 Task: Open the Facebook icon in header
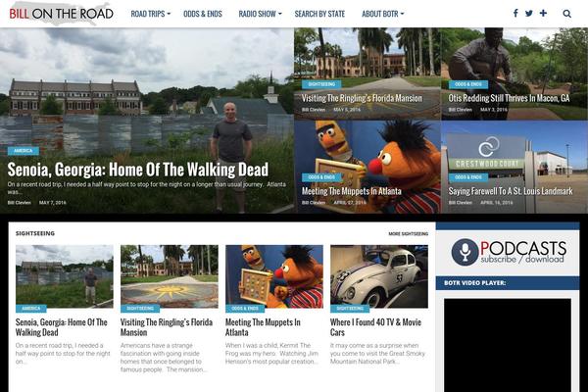click(x=515, y=14)
